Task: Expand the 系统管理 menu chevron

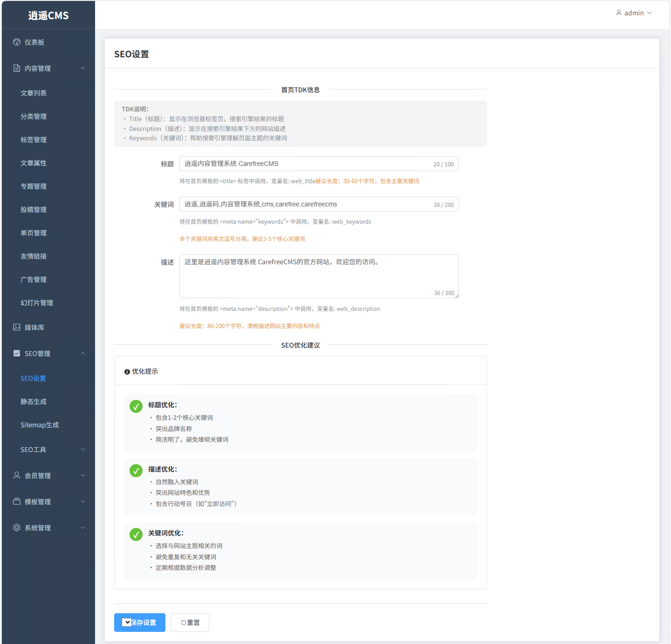Action: [x=83, y=528]
